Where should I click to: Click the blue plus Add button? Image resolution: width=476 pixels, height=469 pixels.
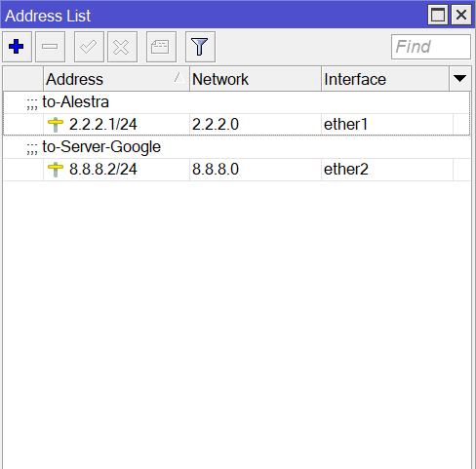(x=17, y=47)
